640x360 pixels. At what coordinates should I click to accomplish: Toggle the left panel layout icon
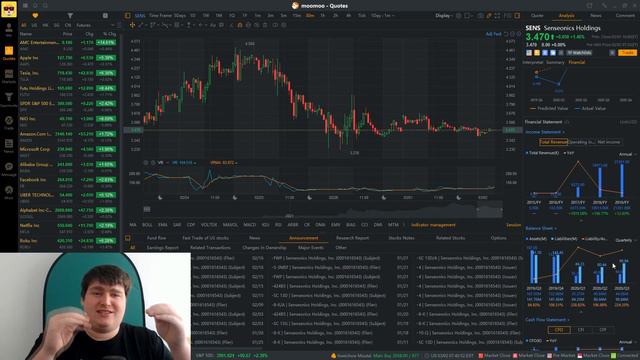click(127, 16)
